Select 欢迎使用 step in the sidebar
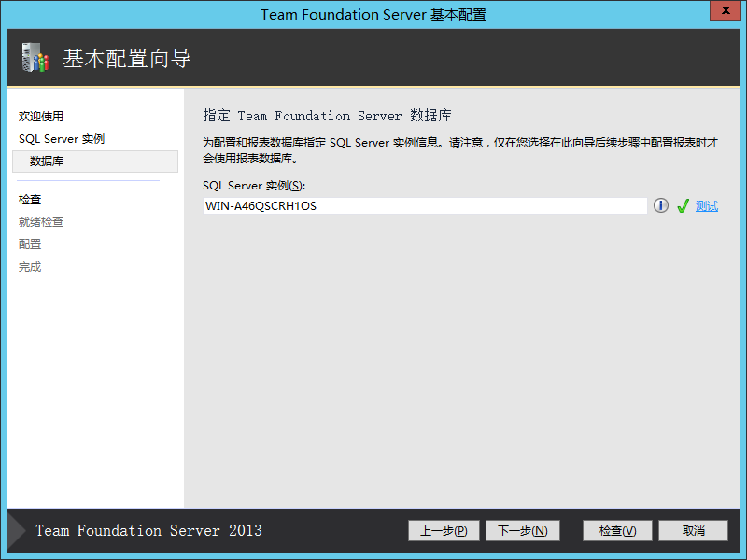747x560 pixels. coord(41,116)
